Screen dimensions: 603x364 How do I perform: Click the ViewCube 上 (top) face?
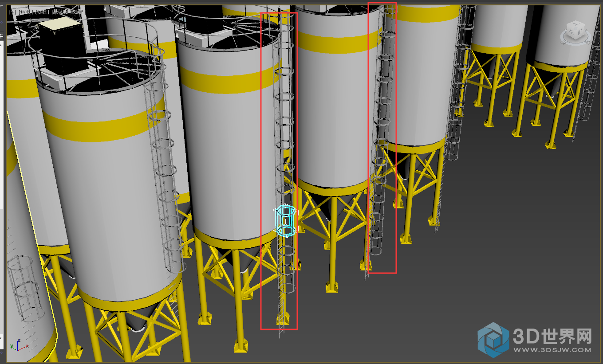point(575,24)
